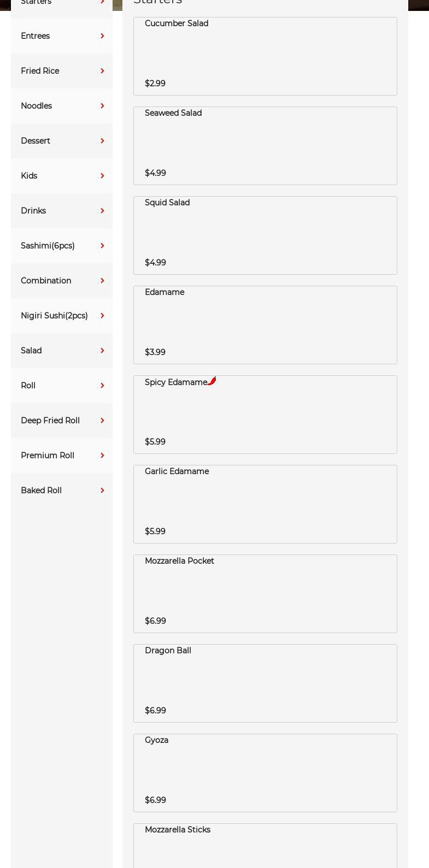Open the Sashimi(6pcs) menu category
429x868 pixels.
click(x=48, y=246)
